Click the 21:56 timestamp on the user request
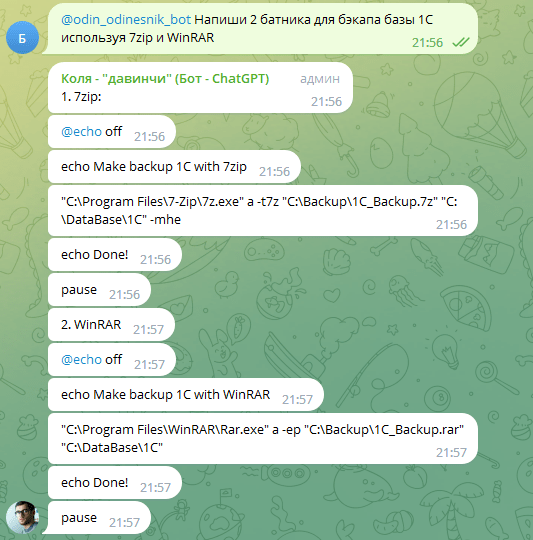 pos(427,43)
